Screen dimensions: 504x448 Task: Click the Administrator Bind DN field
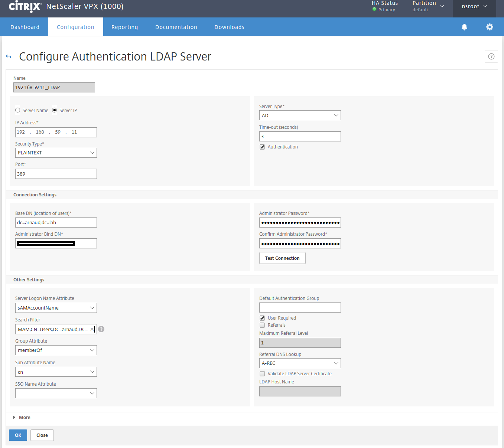(x=56, y=243)
